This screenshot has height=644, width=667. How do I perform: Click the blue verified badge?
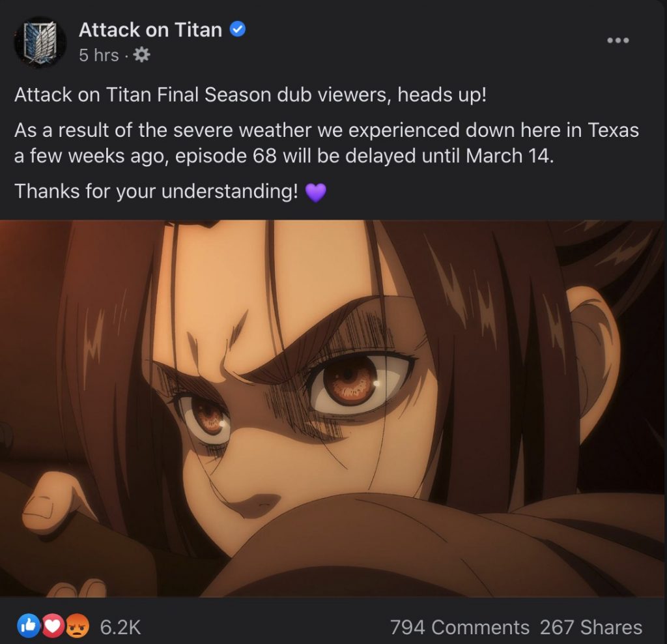click(x=237, y=30)
